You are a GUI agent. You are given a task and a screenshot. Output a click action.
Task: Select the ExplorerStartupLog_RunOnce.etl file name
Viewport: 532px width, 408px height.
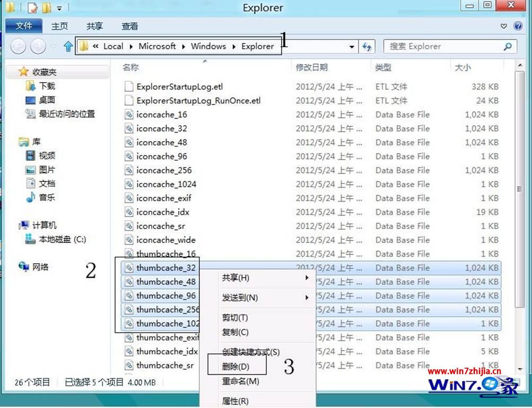coord(198,100)
